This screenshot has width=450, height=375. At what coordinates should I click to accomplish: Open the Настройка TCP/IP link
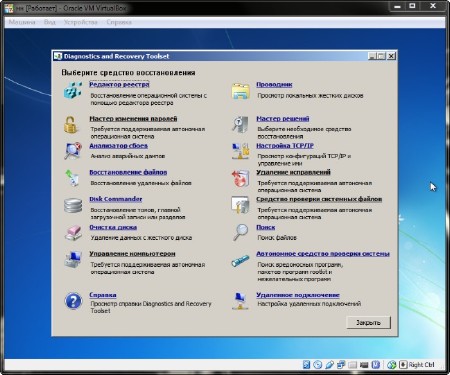pyautogui.click(x=285, y=146)
